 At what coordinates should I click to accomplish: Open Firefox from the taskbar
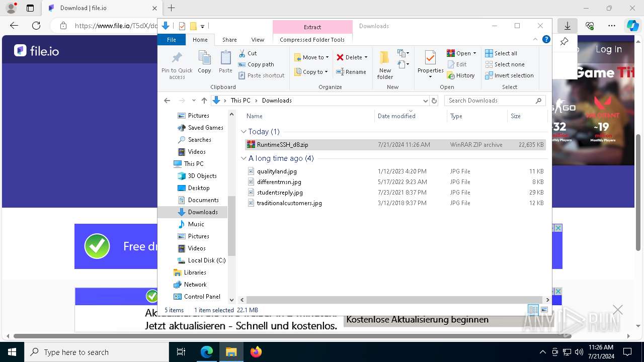coord(256,352)
